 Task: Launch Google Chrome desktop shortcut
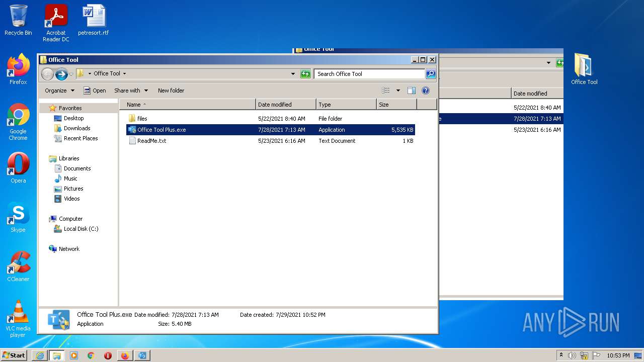[18, 122]
